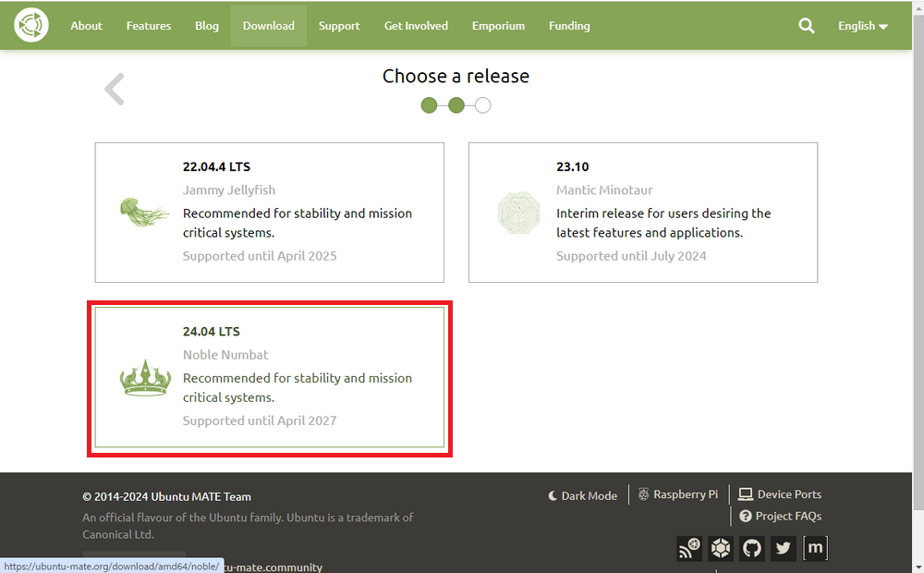Viewport: 924px width, 573px height.
Task: Open the Mastodon icon
Action: tap(815, 548)
